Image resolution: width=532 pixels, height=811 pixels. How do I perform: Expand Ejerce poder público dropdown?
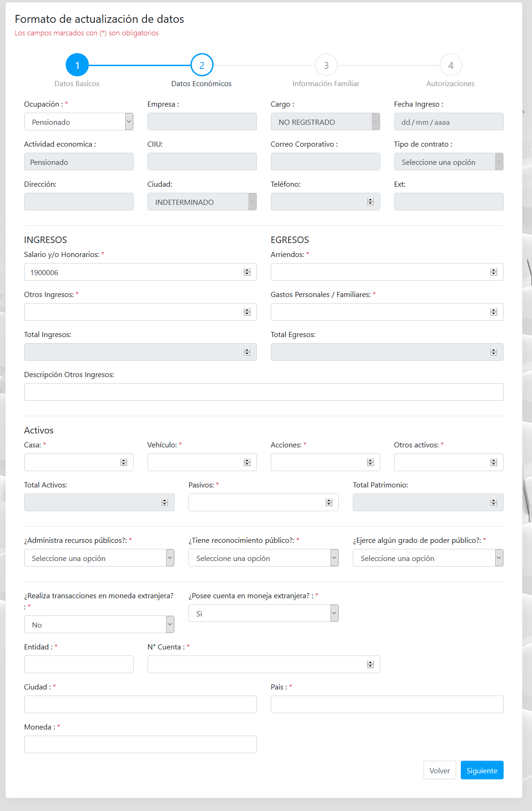(x=427, y=558)
